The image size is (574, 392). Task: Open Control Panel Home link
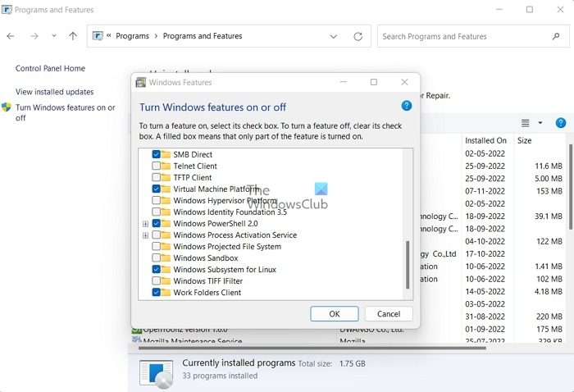50,68
